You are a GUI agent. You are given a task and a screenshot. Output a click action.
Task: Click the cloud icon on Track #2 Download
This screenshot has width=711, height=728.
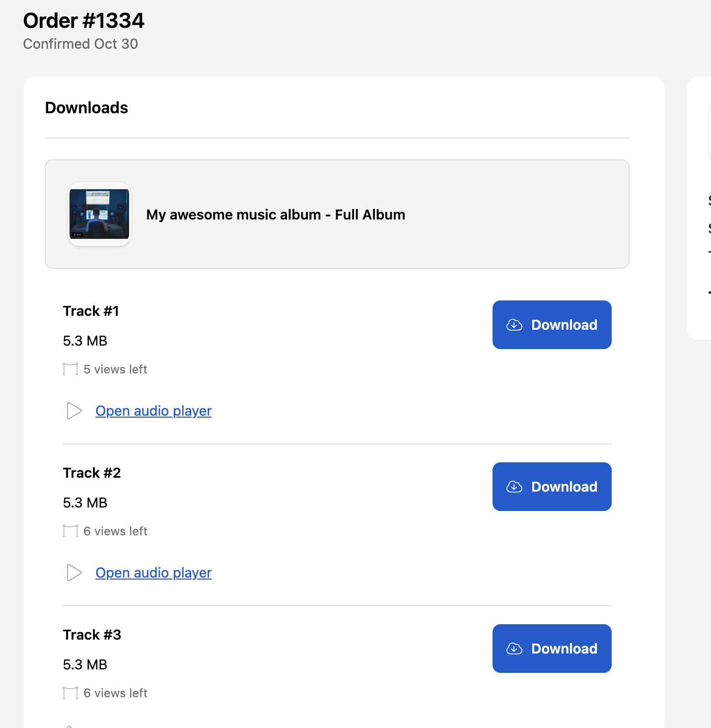click(514, 487)
